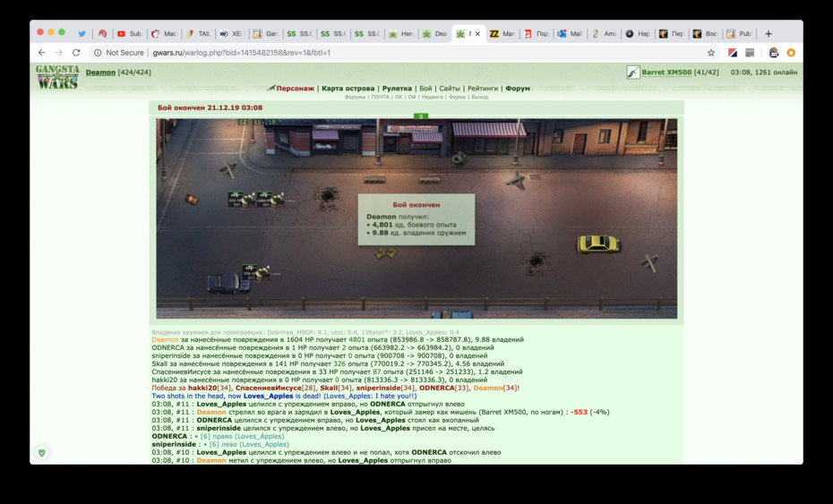Go to Карта острова

pyautogui.click(x=348, y=88)
